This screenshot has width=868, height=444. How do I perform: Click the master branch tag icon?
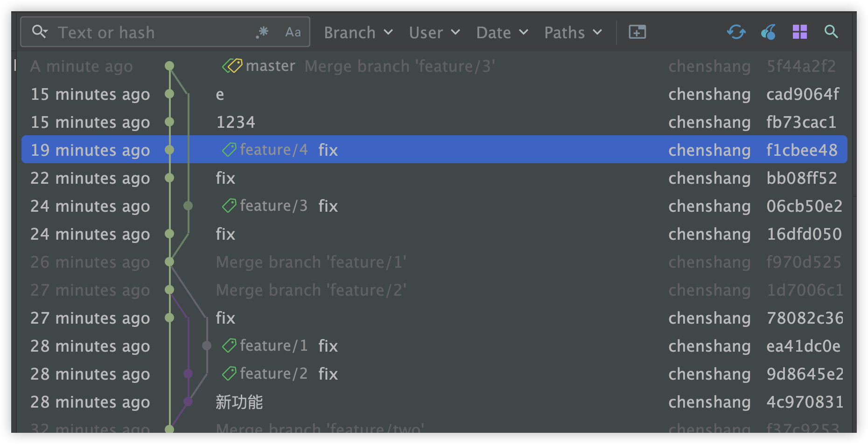[232, 66]
